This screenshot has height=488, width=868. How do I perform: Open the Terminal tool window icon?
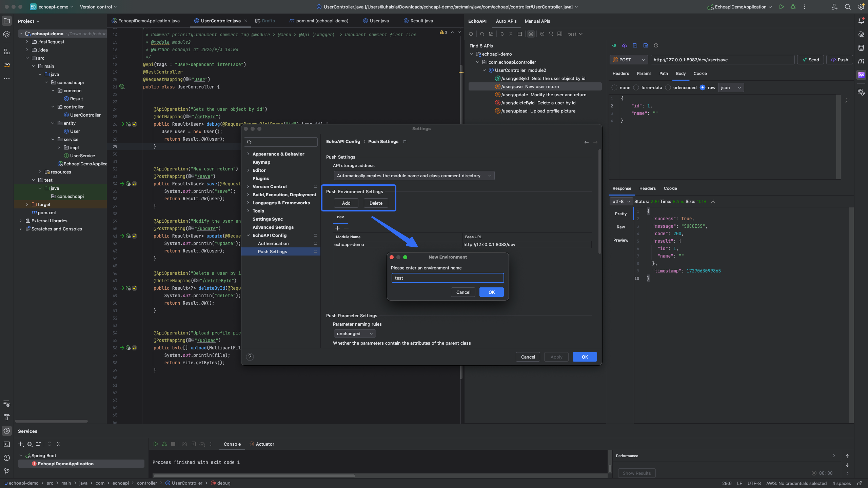coord(7,444)
